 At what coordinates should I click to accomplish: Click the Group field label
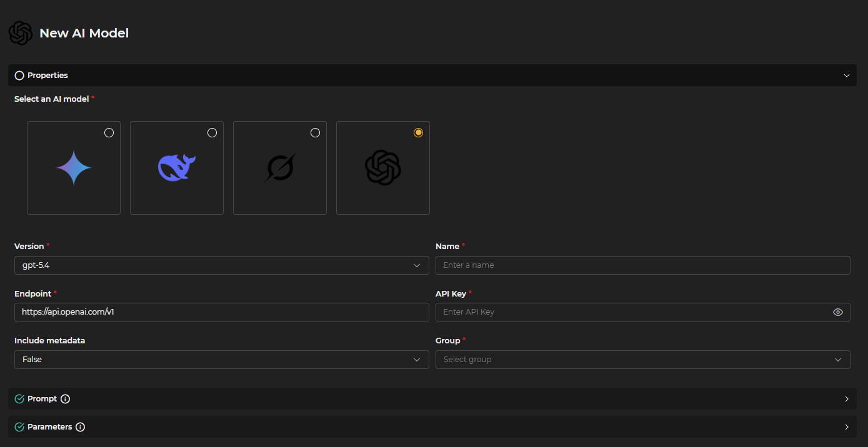[447, 341]
